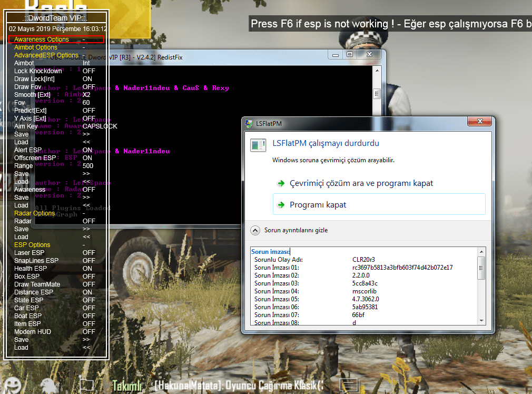
Task: Click the up arrow of details scrollbar
Action: pos(481,252)
